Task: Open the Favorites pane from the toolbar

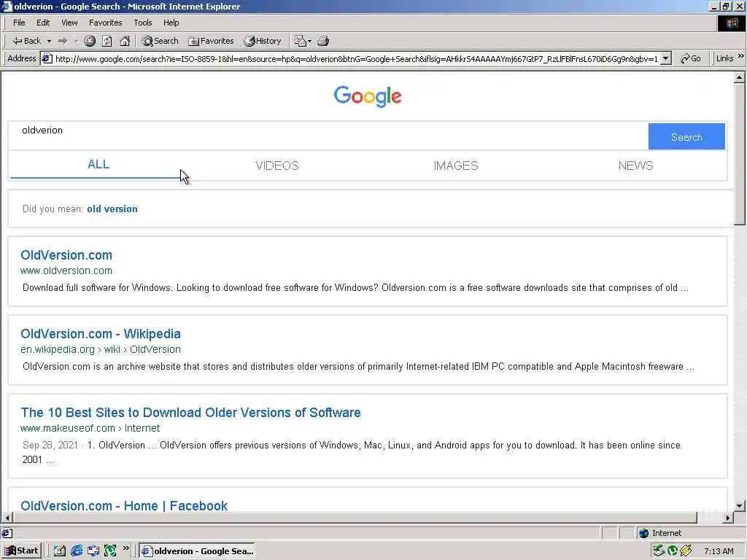Action: point(211,41)
